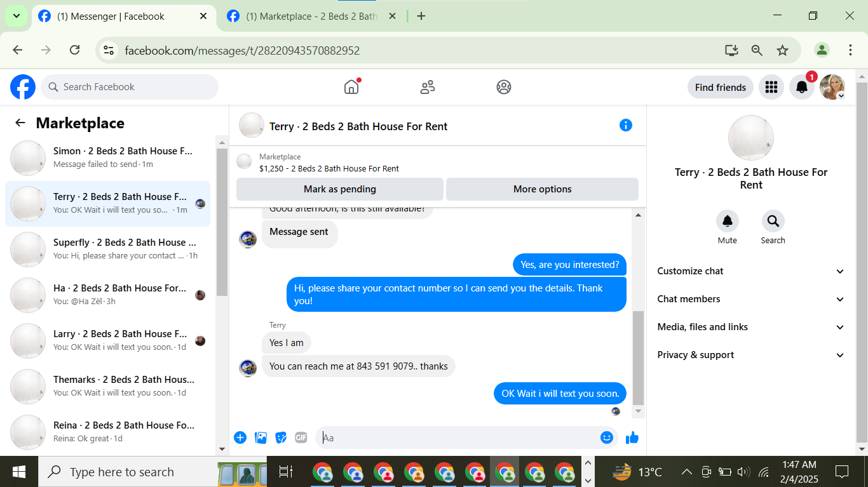Attach a photo using the image icon
Image resolution: width=868 pixels, height=487 pixels.
tap(261, 437)
